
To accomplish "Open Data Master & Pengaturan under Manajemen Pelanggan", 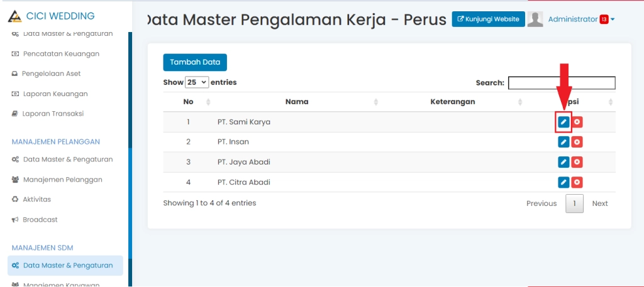I will coord(68,160).
